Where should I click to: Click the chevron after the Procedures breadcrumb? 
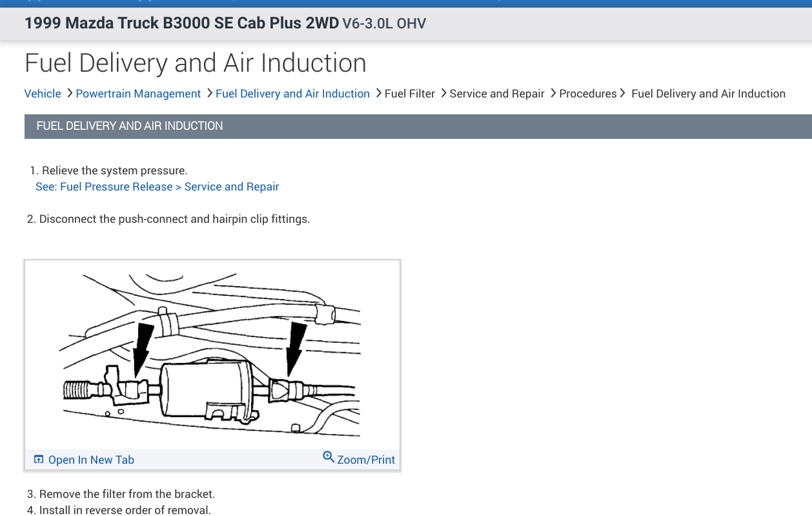pyautogui.click(x=622, y=93)
